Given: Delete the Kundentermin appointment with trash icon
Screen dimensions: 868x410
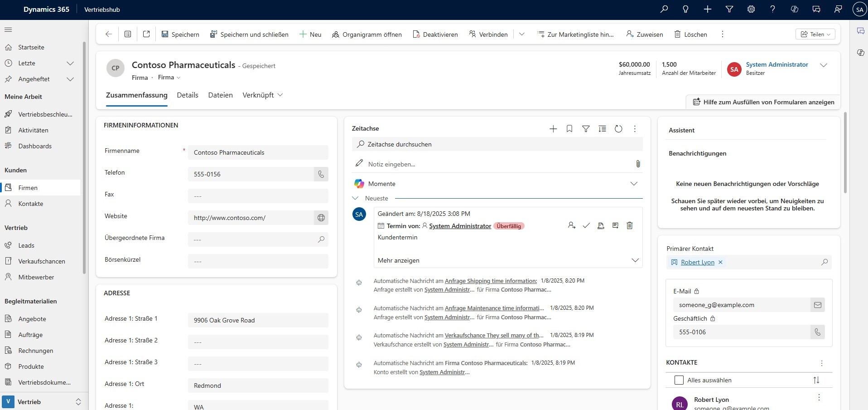Looking at the screenshot, I should [x=629, y=225].
